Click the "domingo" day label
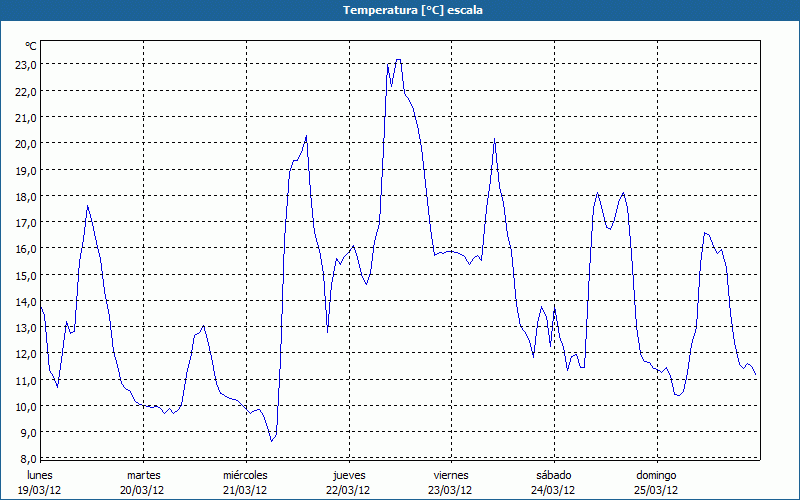The width and height of the screenshot is (800, 500). (656, 475)
